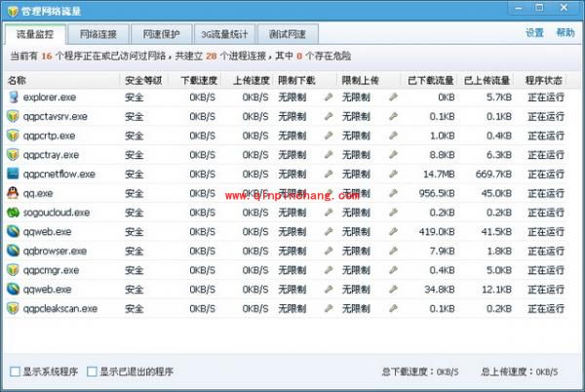Screen dimensions: 585x392
Task: Click 34.8KB downloaded traffic value
Action: [x=440, y=290]
